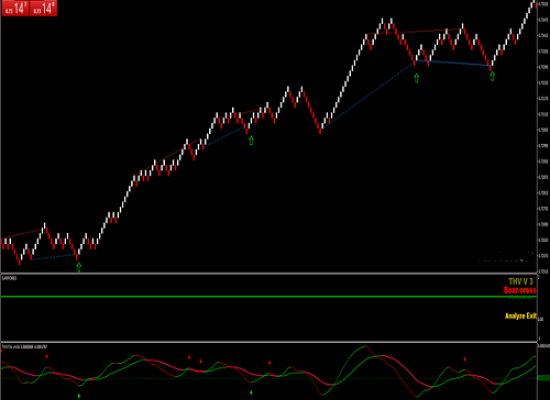Screen dimensions: 550x400
Task: Select the rightmost green up-arrow signal on chart
Action: [492, 76]
